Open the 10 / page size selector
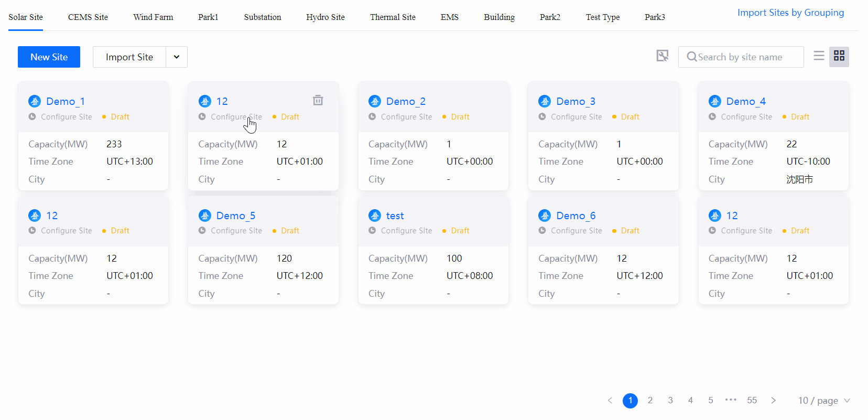 [823, 401]
